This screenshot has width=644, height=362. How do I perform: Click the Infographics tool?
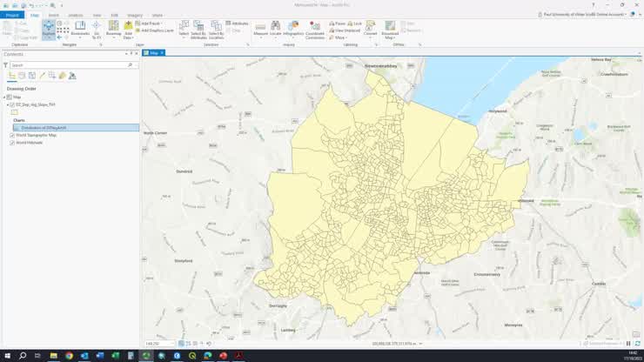[293, 29]
